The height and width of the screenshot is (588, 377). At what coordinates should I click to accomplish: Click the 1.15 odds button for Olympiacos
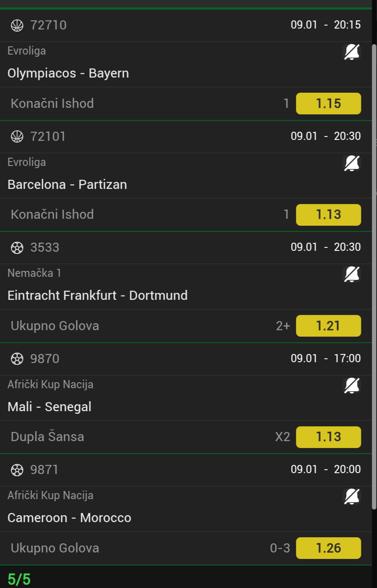pyautogui.click(x=328, y=104)
